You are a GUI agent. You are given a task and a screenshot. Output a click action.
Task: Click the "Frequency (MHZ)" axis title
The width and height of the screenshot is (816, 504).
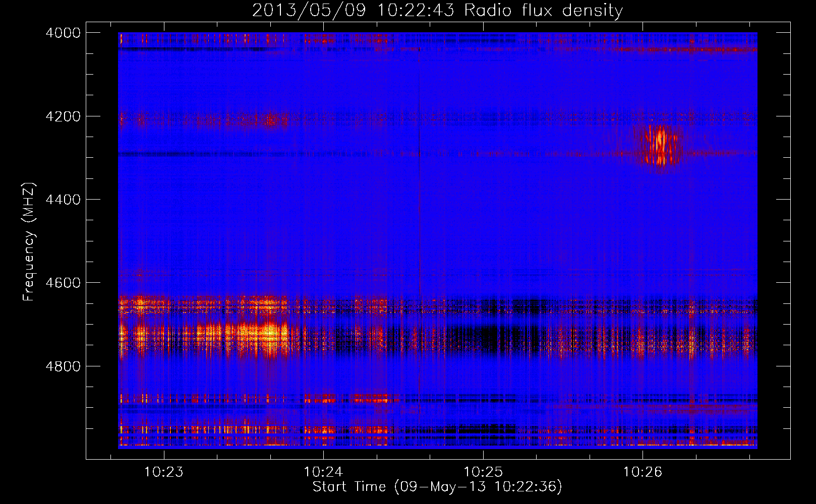(x=29, y=242)
